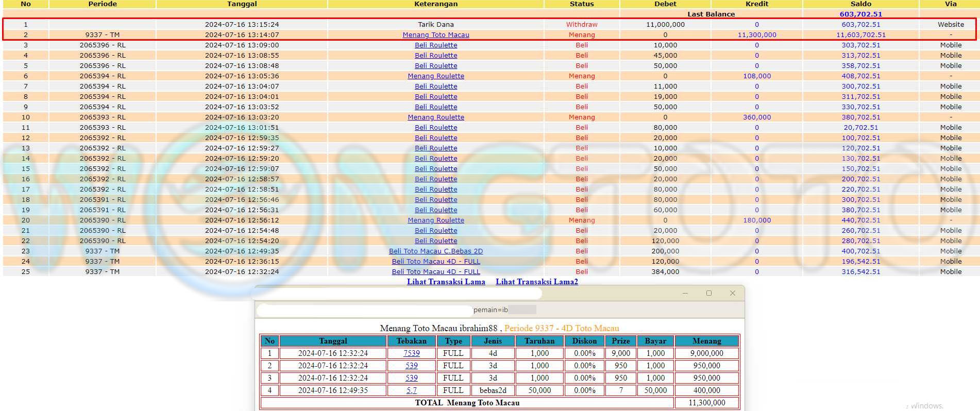980x411 pixels.
Task: Open Beli Roulette entry from 12:54:20
Action: click(435, 241)
